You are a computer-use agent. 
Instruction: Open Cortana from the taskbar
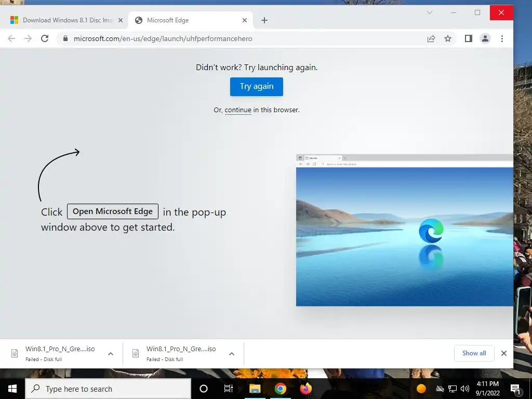coord(204,389)
